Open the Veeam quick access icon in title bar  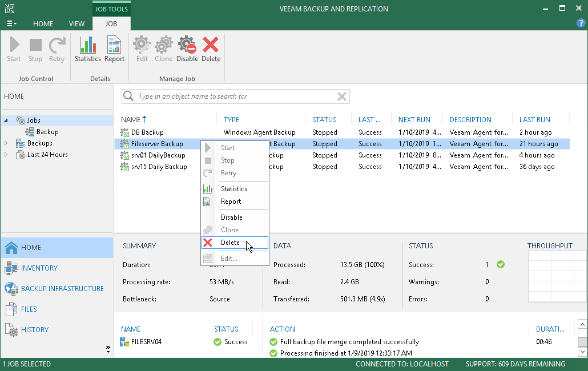click(x=10, y=8)
